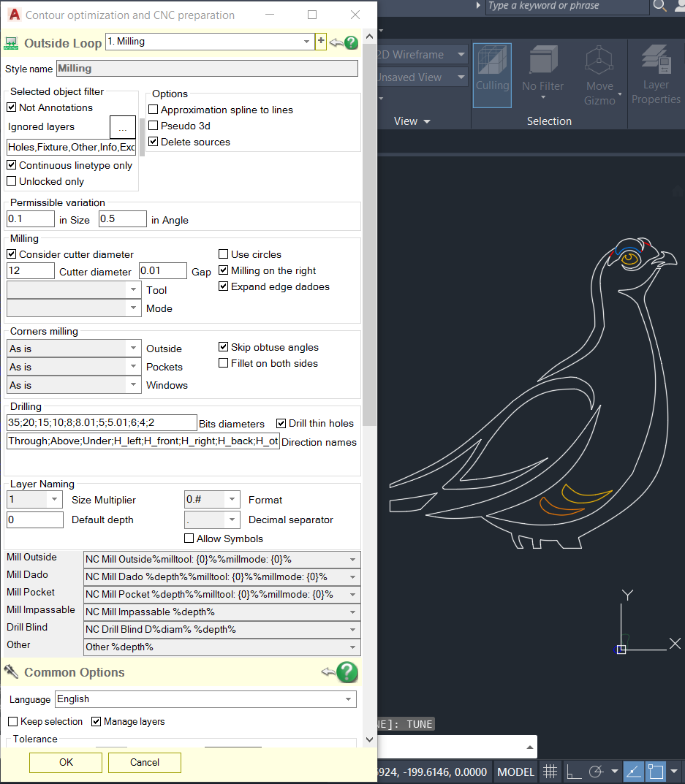Uncheck Delete sources option
Image resolution: width=685 pixels, height=784 pixels.
coord(153,141)
